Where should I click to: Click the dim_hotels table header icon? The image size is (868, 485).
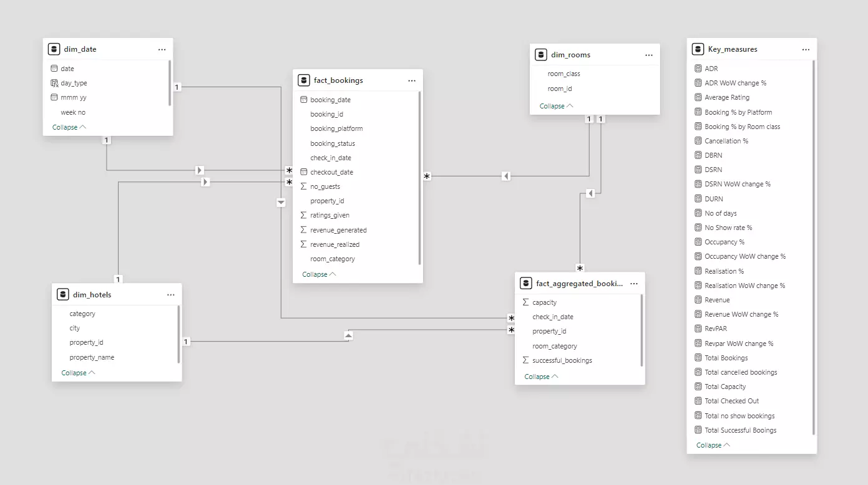pyautogui.click(x=63, y=295)
